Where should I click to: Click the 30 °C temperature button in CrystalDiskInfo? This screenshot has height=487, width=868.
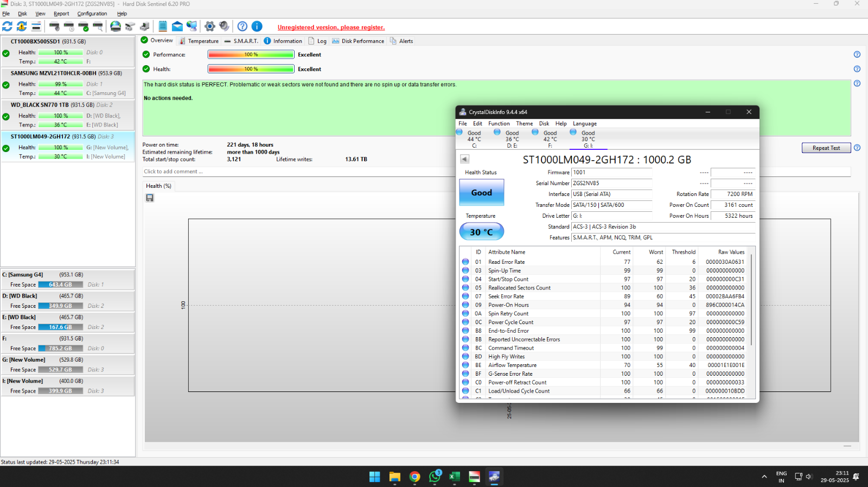482,232
